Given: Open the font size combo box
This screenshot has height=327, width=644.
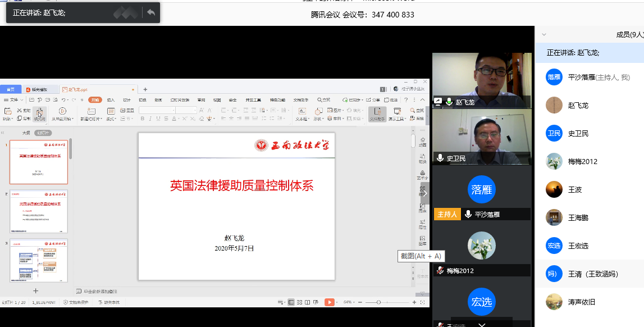Looking at the screenshot, I should click(186, 110).
